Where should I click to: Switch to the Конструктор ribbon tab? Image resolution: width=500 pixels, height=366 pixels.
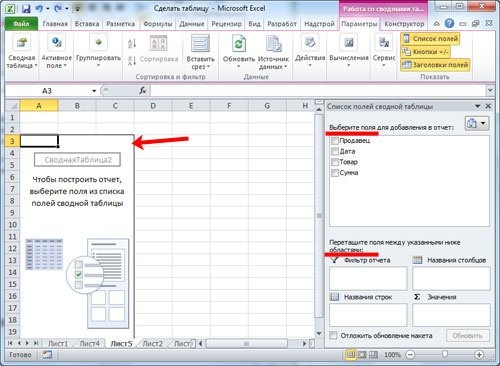(x=404, y=24)
